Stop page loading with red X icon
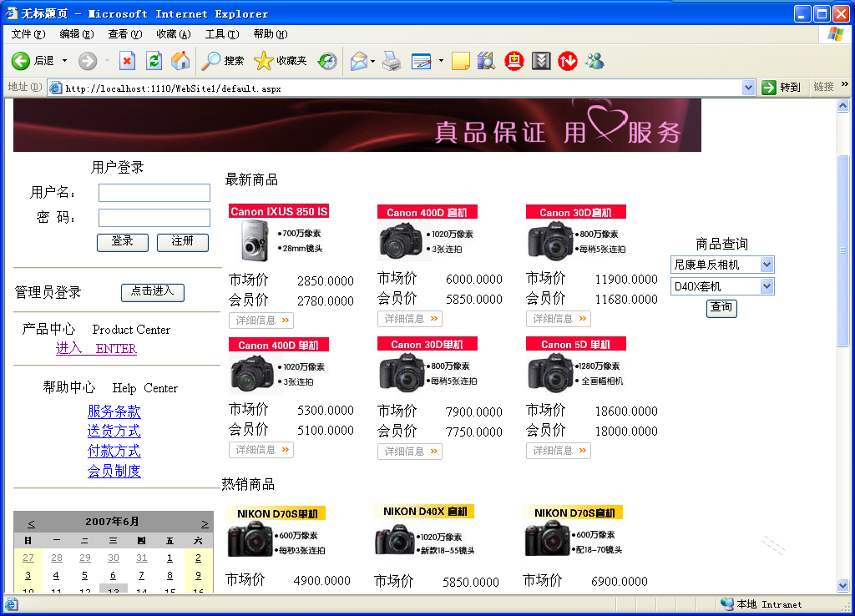 tap(127, 61)
